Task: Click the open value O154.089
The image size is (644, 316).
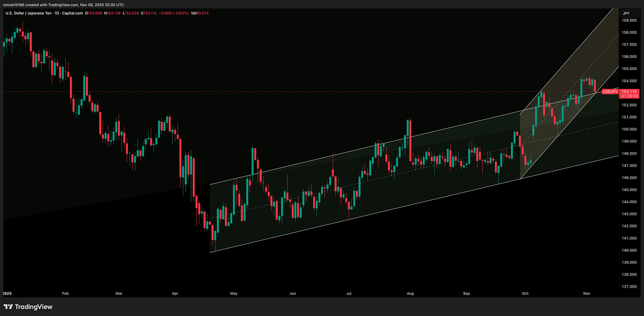Action: pyautogui.click(x=92, y=13)
